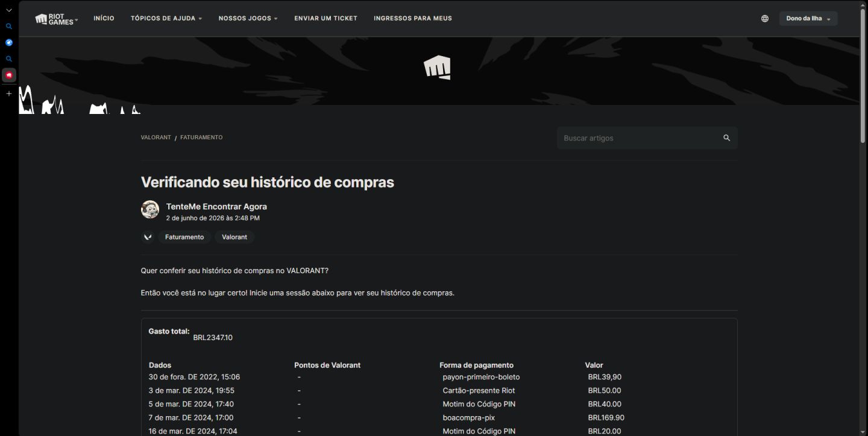Click the 3 de mar. DE 2024, 19:55 date
The image size is (868, 436).
(192, 391)
